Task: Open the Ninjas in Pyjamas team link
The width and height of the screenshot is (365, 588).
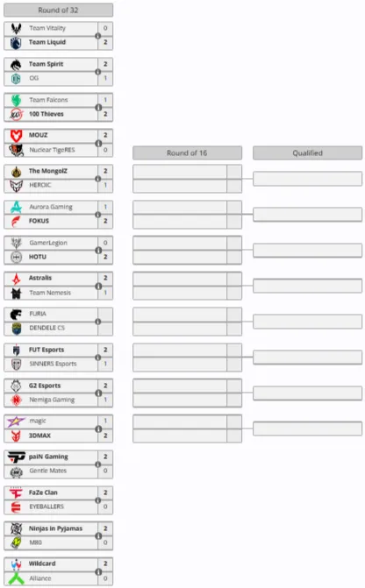Action: [55, 528]
